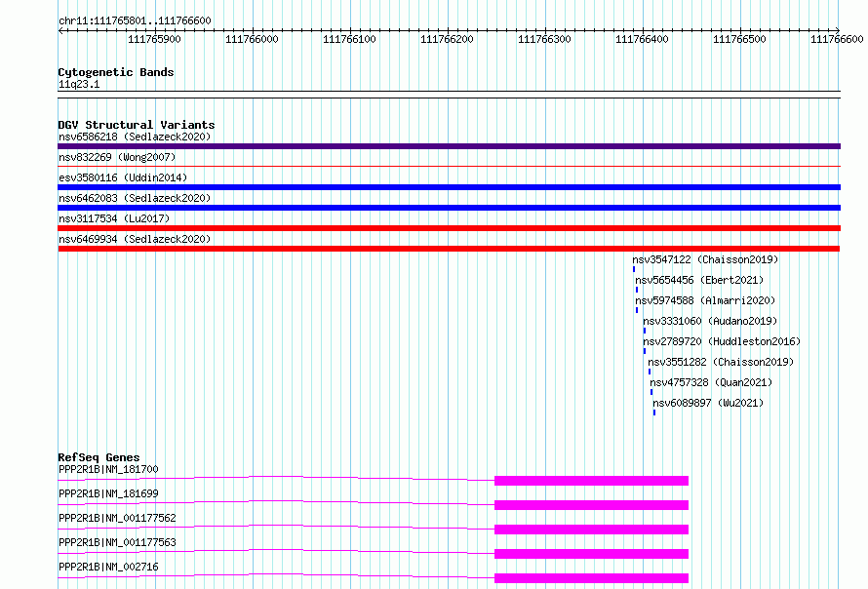The image size is (868, 589).
Task: Click the nsv6586218 (Sedlazeck2020) variant label
Action: (x=135, y=137)
